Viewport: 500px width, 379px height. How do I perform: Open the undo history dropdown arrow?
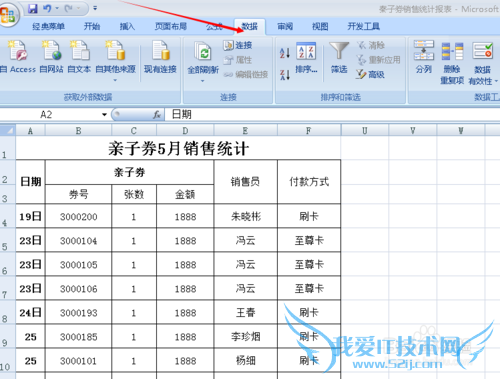(x=57, y=8)
